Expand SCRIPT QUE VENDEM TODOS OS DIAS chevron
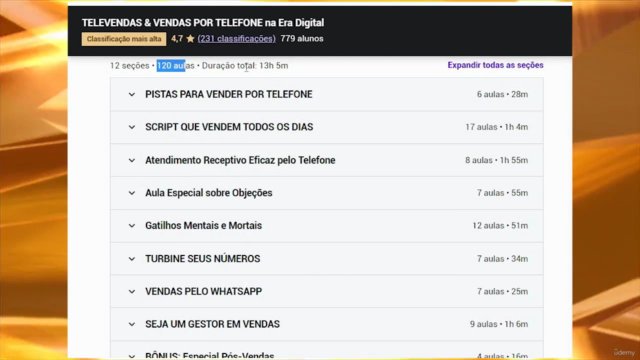The width and height of the screenshot is (640, 360). [x=131, y=127]
